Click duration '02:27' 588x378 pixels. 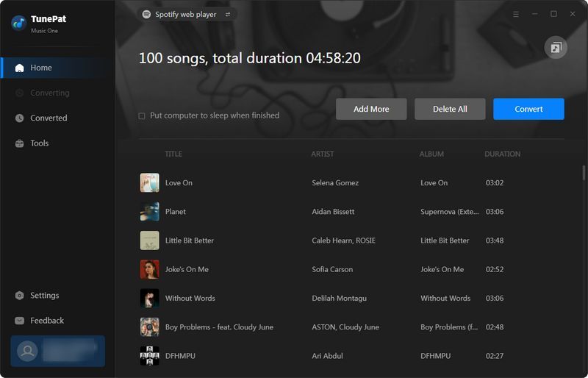495,356
